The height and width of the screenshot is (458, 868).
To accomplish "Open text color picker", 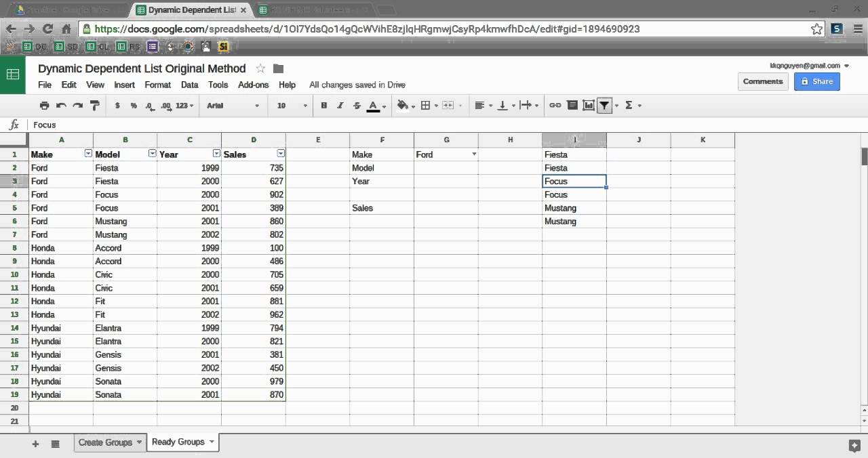I will (376, 105).
